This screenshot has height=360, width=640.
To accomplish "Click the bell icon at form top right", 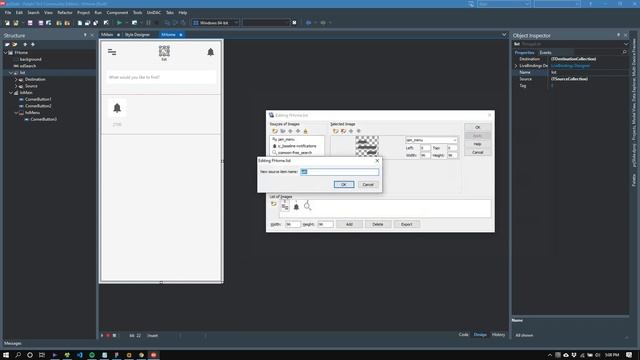I will click(211, 52).
